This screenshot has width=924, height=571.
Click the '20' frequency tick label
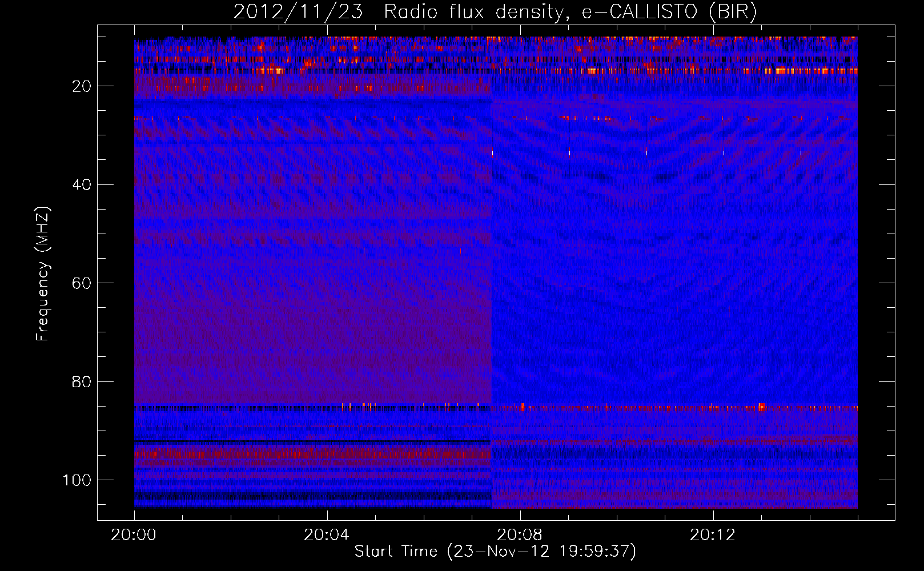click(x=82, y=86)
